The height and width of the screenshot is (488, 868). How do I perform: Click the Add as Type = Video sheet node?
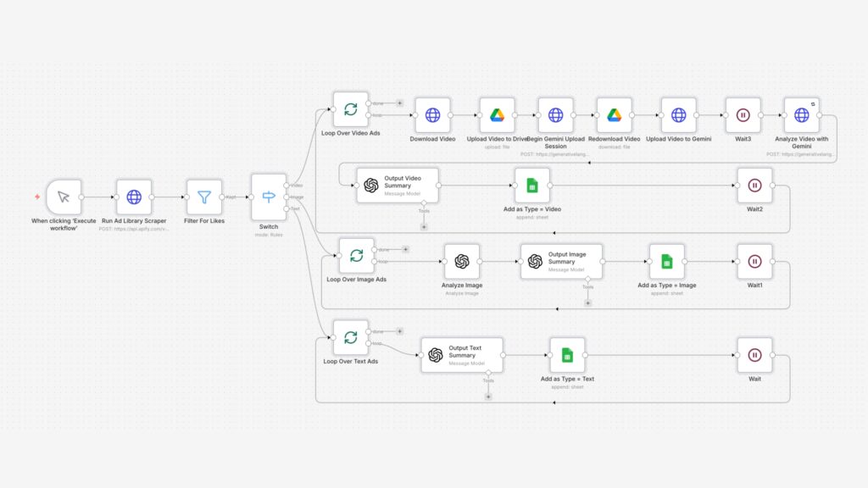tap(532, 185)
